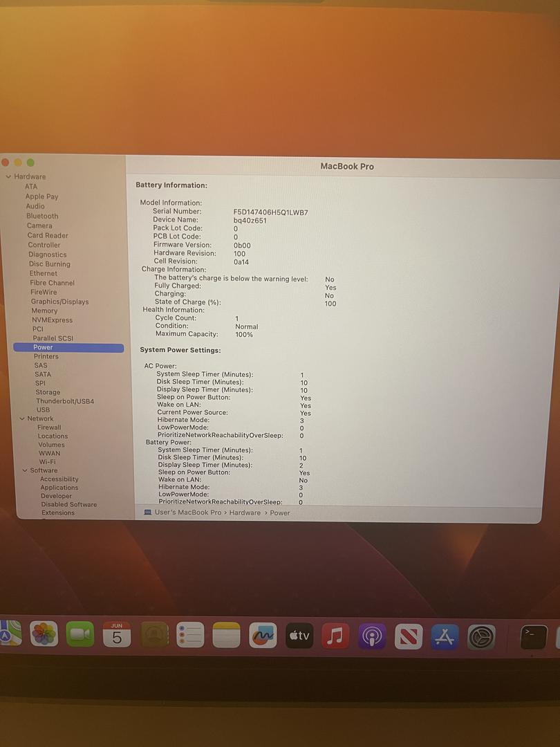
Task: Show Fibre Channel information
Action: click(x=53, y=283)
